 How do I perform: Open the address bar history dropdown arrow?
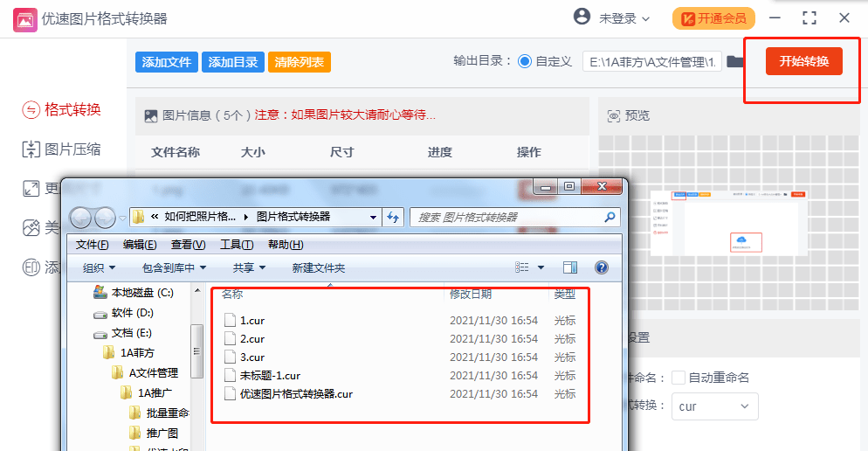click(373, 217)
